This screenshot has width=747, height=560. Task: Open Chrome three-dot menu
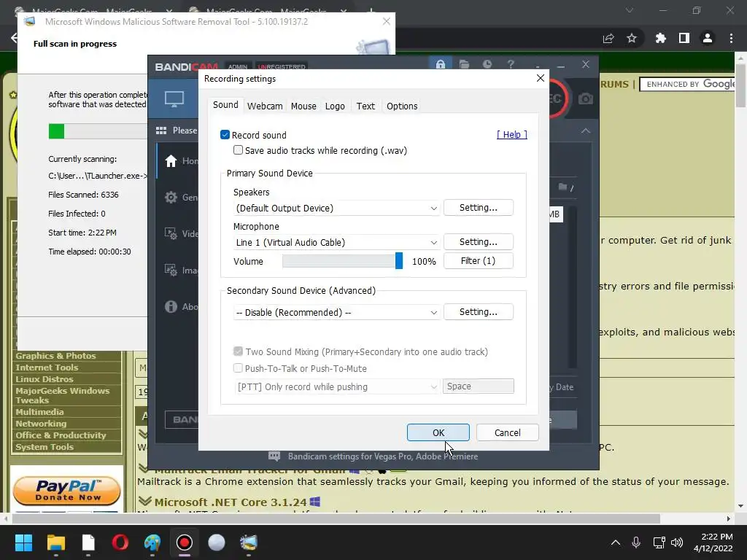click(x=731, y=38)
